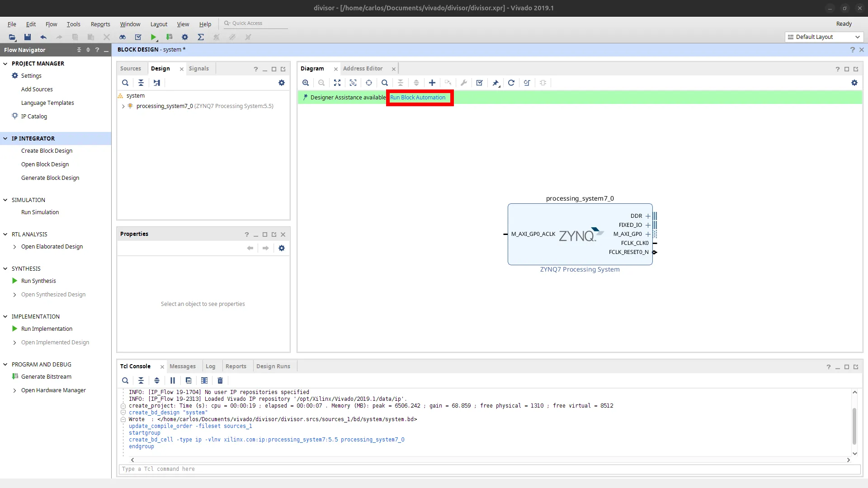This screenshot has width=868, height=488.
Task: Click the auto-fit selection target icon
Action: coord(369,83)
